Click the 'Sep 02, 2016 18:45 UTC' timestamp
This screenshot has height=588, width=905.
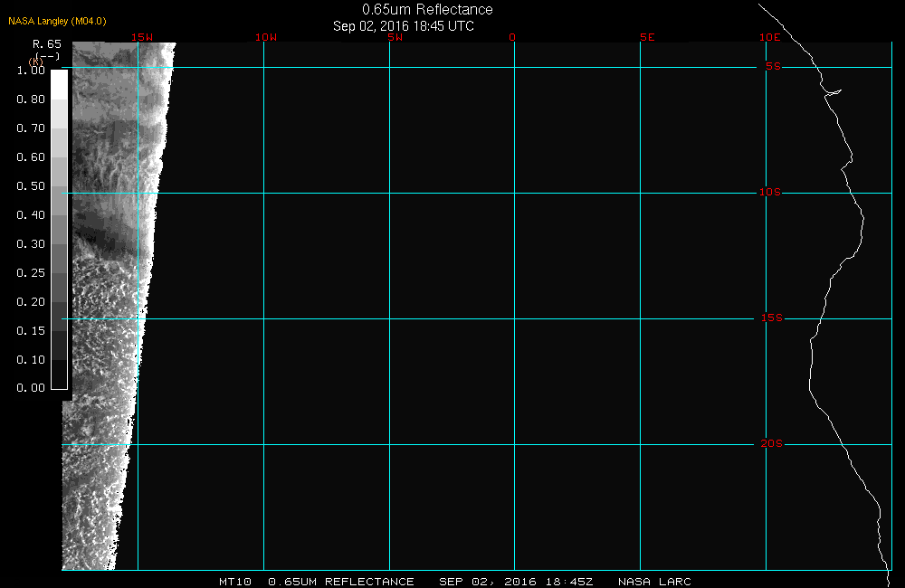(404, 26)
